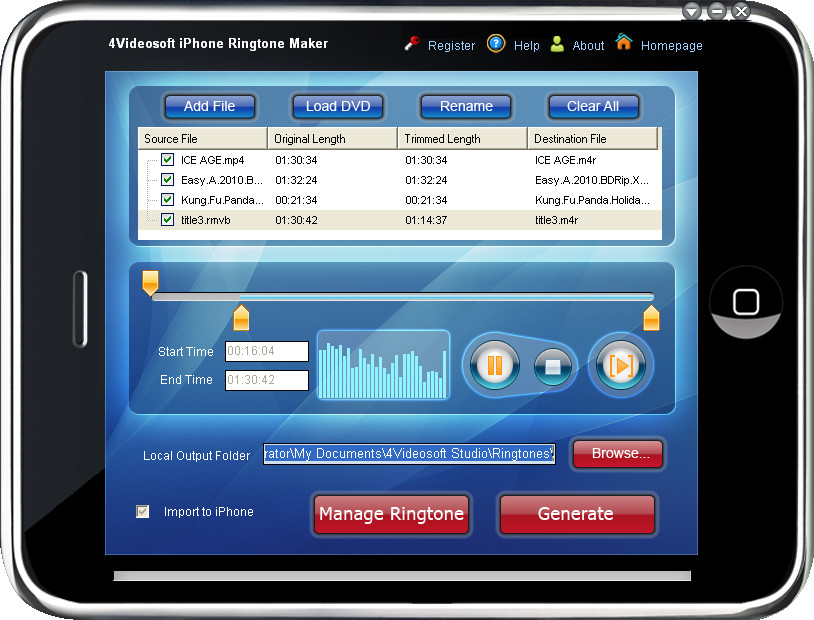Click the Browse... button
Viewport: 814px width, 620px height.
pyautogui.click(x=618, y=454)
